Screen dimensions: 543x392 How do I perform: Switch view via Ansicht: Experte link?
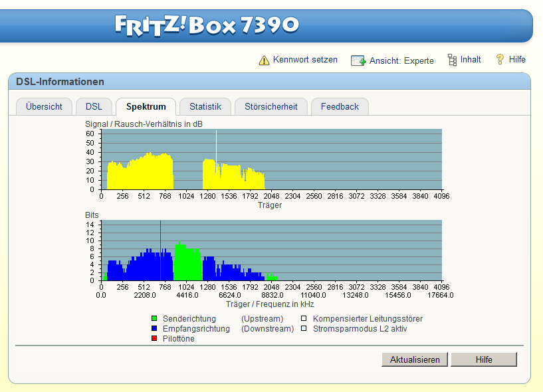pyautogui.click(x=401, y=60)
